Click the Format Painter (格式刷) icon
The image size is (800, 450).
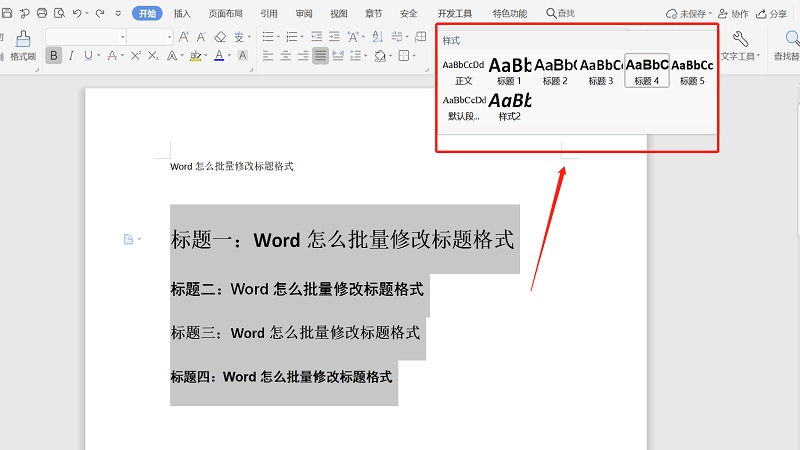coord(22,41)
